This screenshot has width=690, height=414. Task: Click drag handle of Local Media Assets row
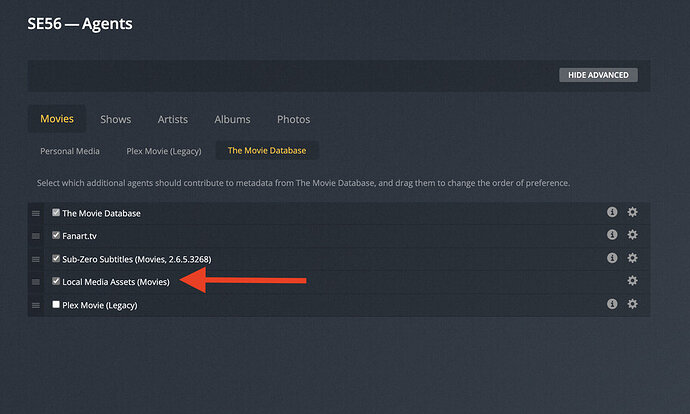(36, 282)
